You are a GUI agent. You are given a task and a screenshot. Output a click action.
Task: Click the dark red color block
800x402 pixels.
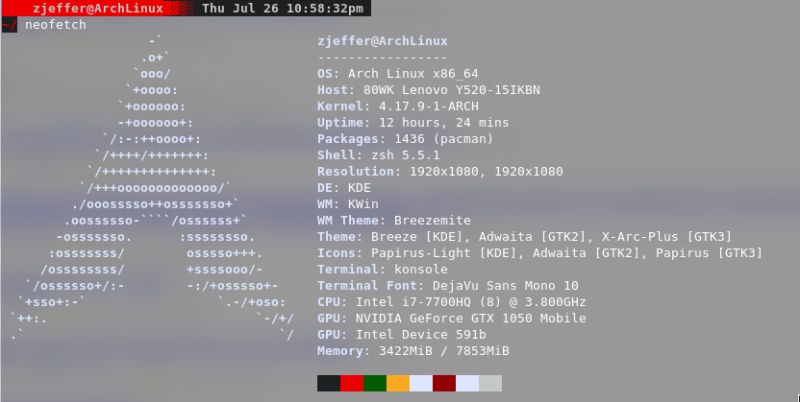[444, 383]
